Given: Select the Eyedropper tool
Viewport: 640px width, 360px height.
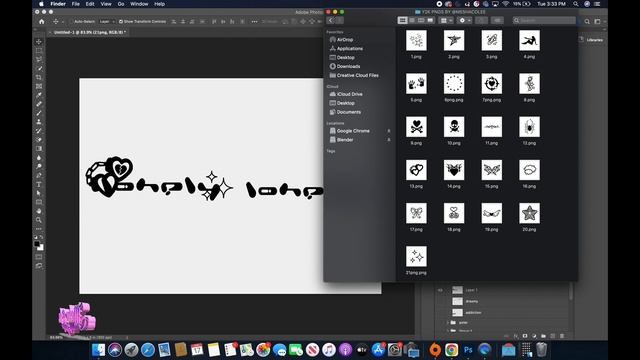Looking at the screenshot, I should tap(39, 95).
